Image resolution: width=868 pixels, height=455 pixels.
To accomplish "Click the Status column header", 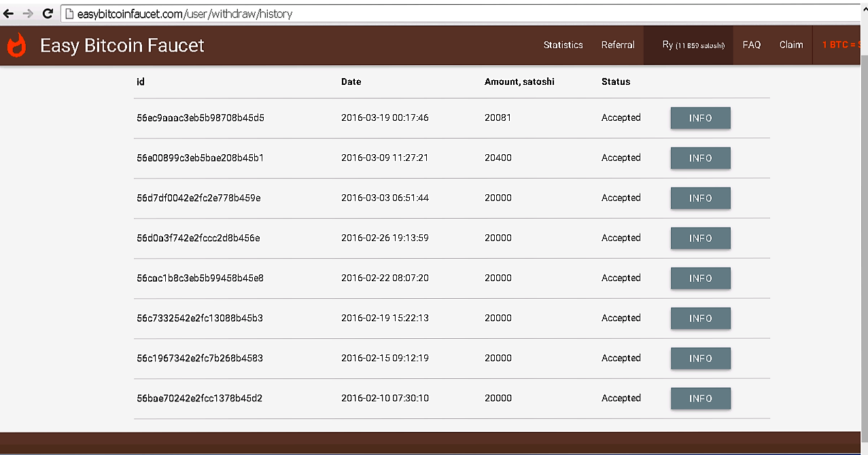I will click(616, 81).
